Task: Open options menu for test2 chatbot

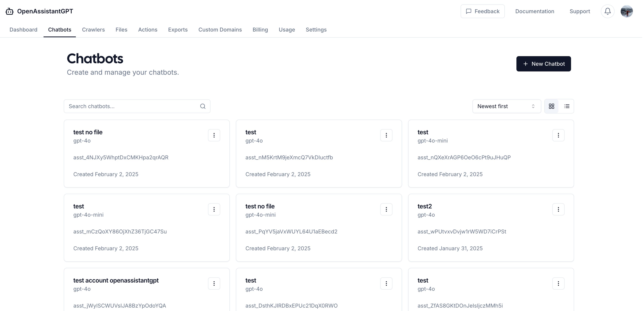Action: click(558, 209)
